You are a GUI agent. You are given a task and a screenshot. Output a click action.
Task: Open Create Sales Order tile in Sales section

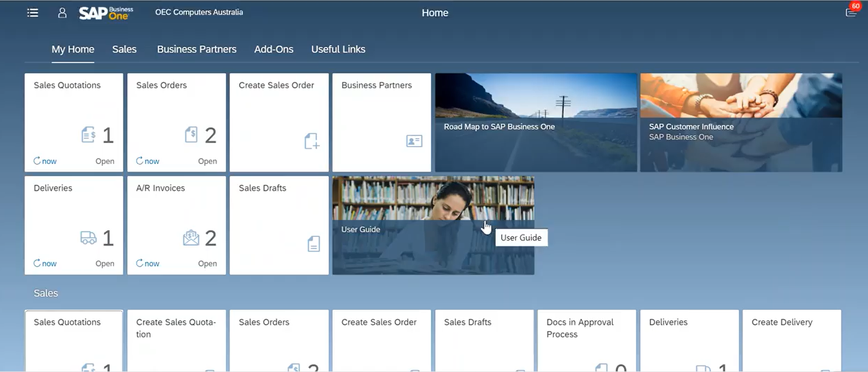tap(382, 341)
